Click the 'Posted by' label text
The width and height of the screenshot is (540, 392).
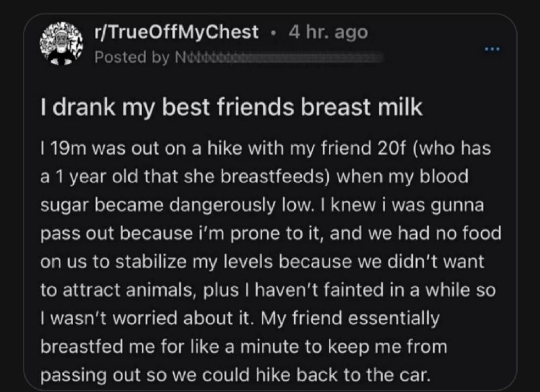click(132, 57)
